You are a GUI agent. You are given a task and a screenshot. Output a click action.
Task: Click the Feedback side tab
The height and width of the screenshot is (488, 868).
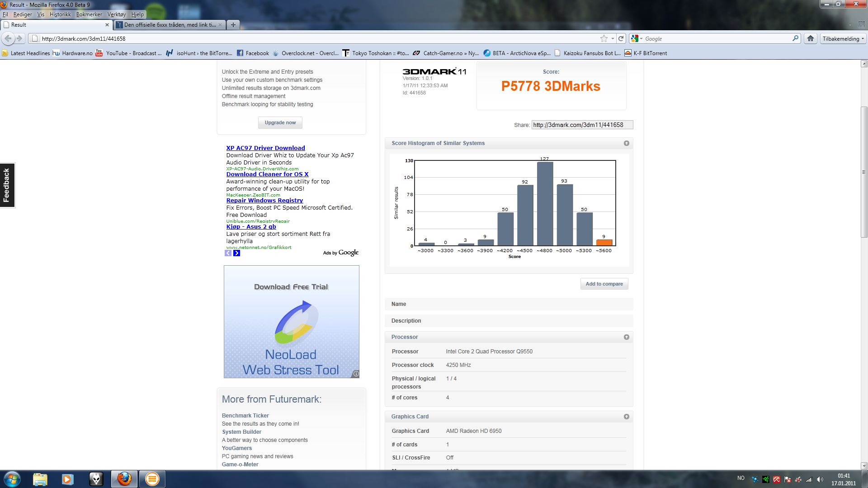coord(7,185)
